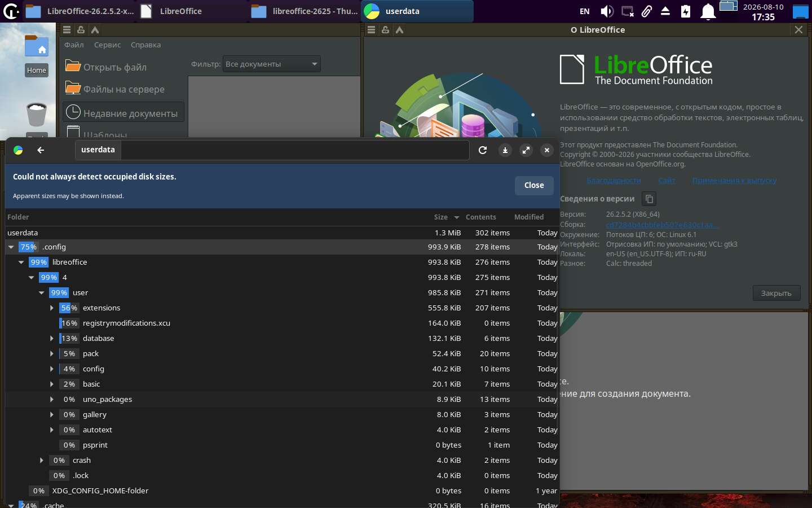The height and width of the screenshot is (508, 812).
Task: Click the up-arrow icon in About dialog titlebar
Action: 400,30
